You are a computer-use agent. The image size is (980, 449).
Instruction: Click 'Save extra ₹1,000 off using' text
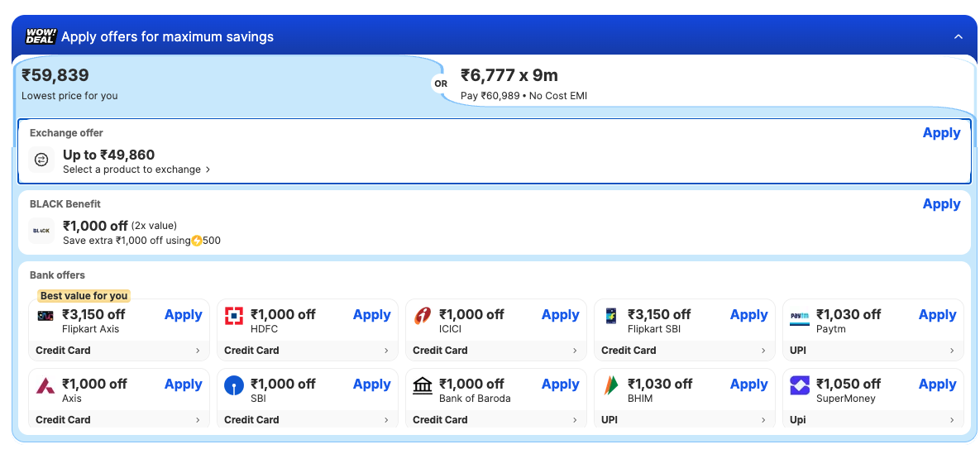click(127, 241)
